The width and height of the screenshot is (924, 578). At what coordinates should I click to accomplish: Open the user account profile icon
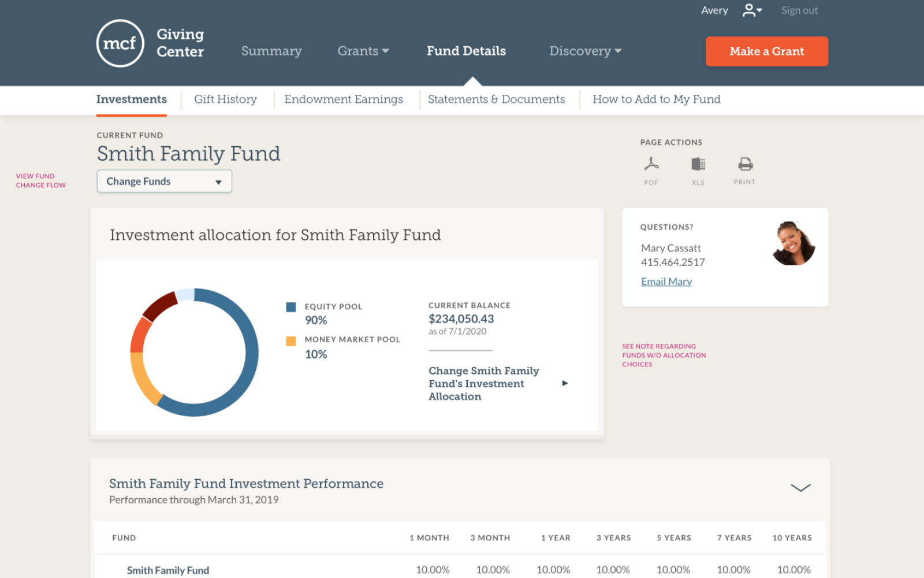coord(751,10)
